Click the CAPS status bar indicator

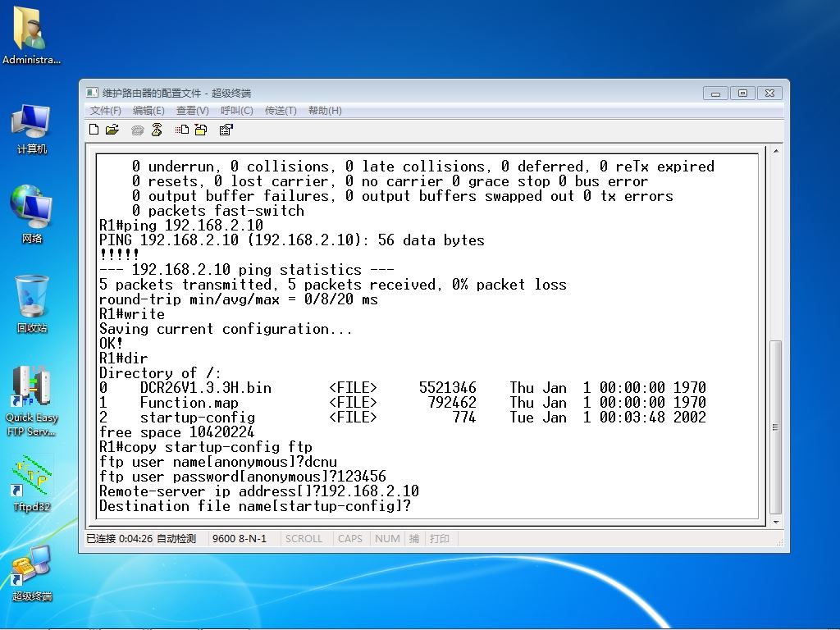[350, 538]
